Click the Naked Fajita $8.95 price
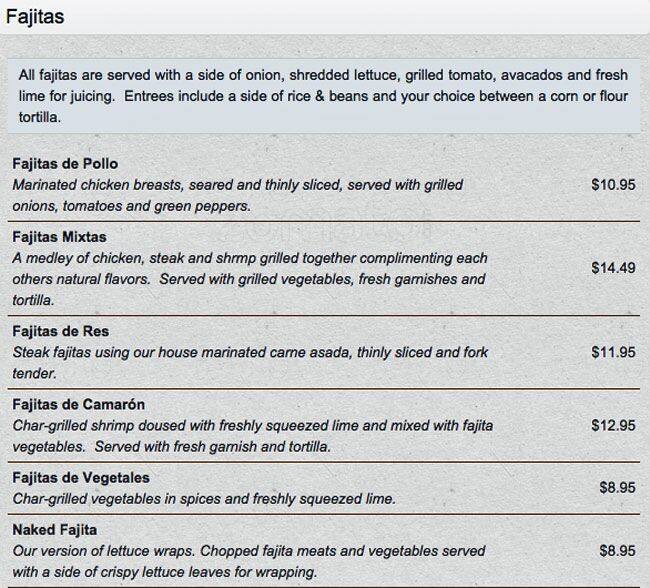The image size is (650, 588). (617, 550)
